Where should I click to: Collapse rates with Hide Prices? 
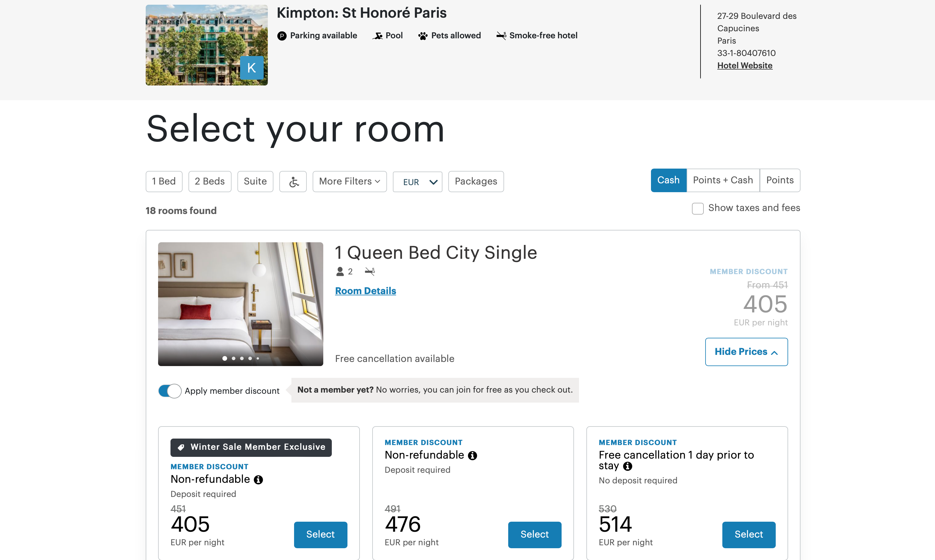pyautogui.click(x=746, y=352)
